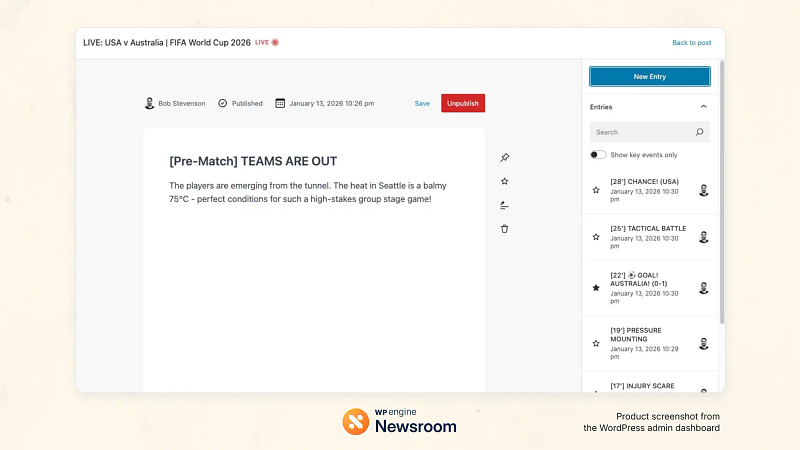This screenshot has width=800, height=450.
Task: Toggle Show key events only
Action: click(598, 155)
